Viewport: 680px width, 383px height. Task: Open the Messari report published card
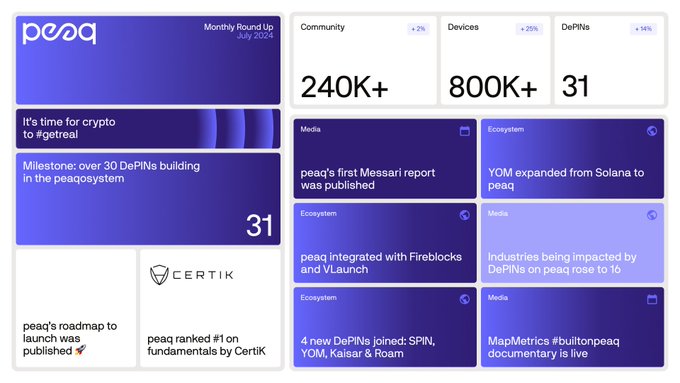[385, 159]
